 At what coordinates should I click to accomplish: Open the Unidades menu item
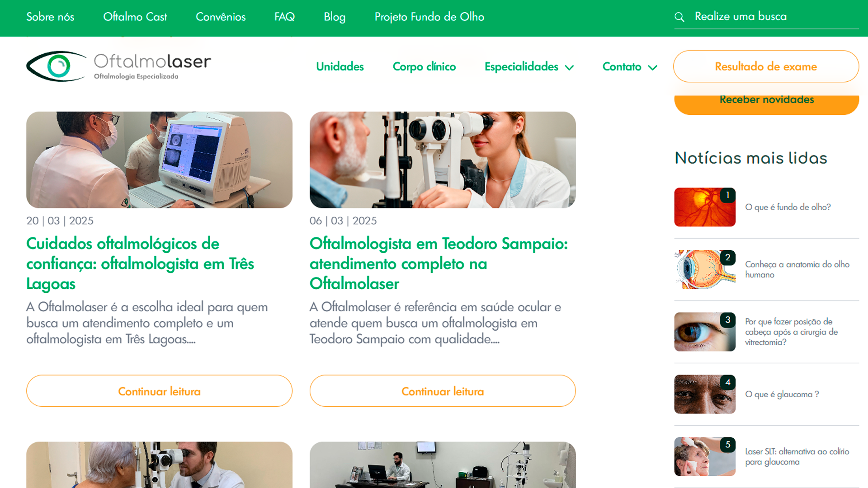340,66
